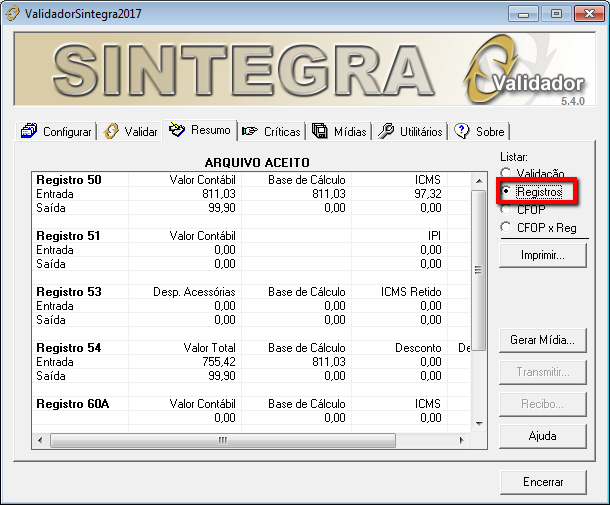Click the Recibo... button

pos(543,404)
